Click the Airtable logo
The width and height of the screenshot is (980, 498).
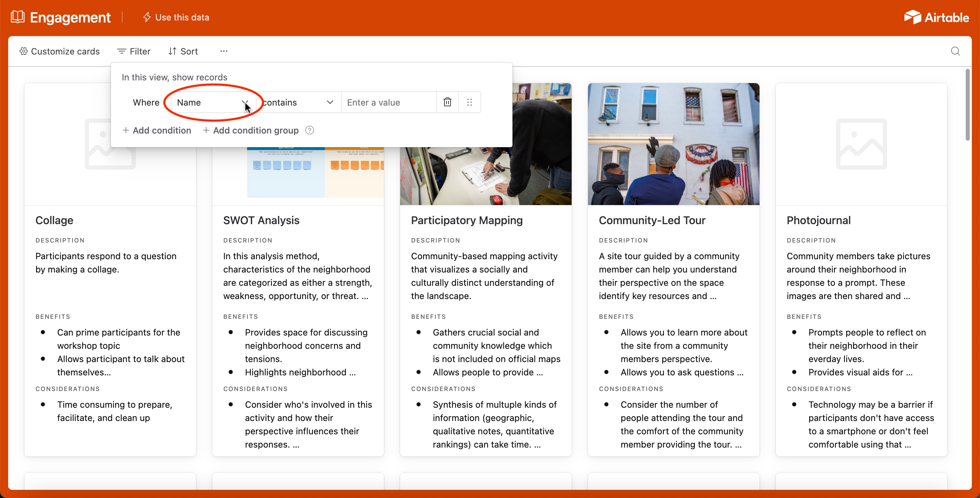tap(936, 17)
